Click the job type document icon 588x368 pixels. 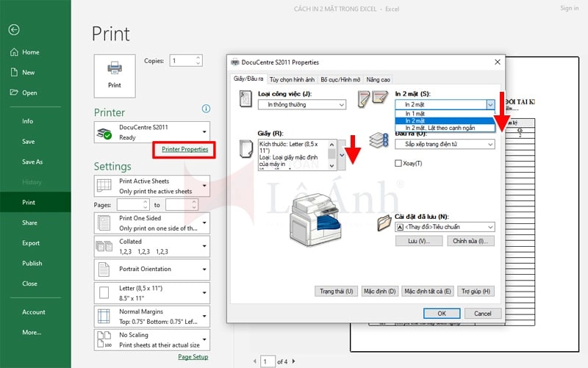point(245,99)
